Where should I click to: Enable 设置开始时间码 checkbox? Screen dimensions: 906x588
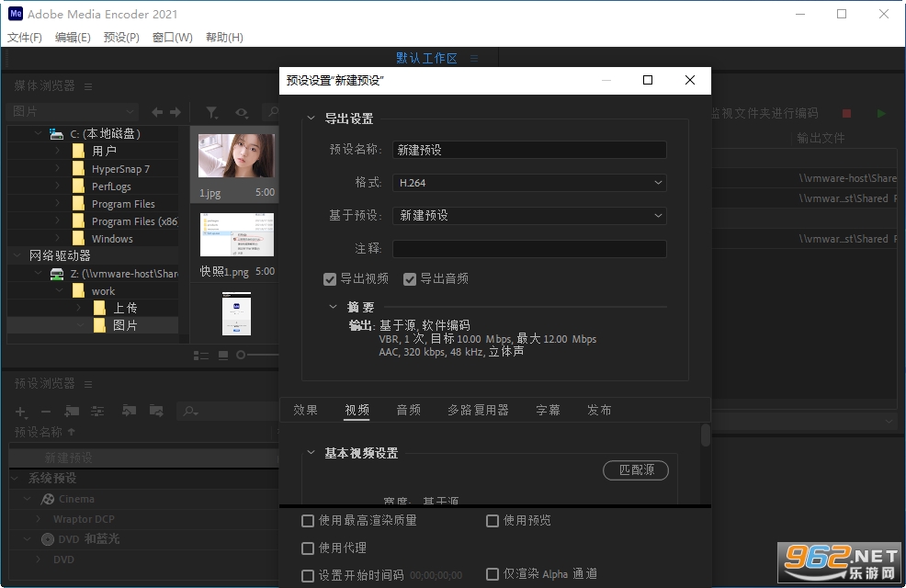(x=308, y=575)
